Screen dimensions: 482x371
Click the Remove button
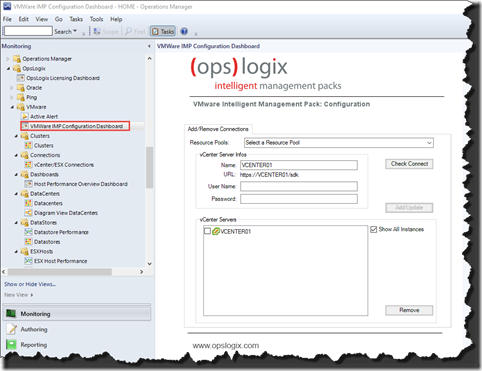[x=409, y=310]
